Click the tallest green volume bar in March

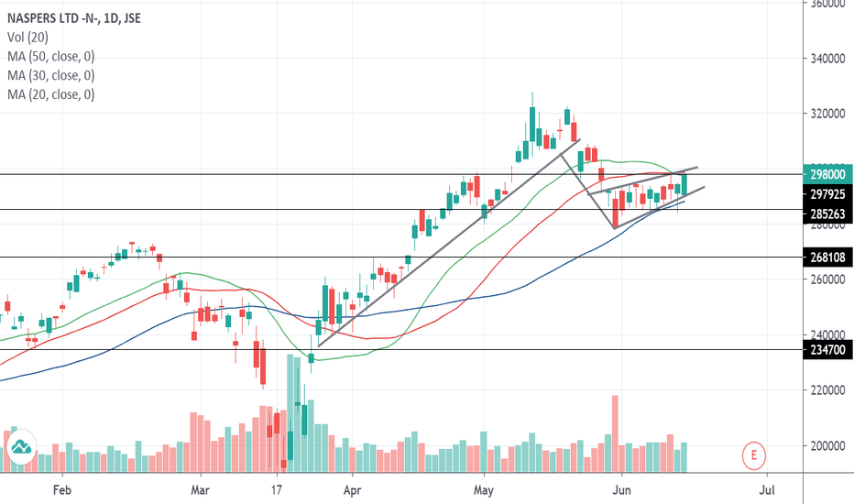[290, 413]
